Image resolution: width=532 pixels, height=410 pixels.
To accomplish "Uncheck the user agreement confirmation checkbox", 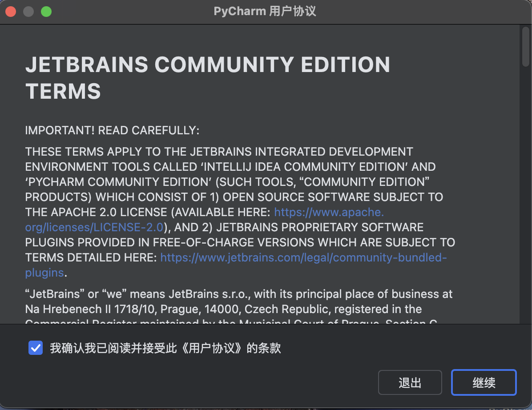I will [x=36, y=348].
